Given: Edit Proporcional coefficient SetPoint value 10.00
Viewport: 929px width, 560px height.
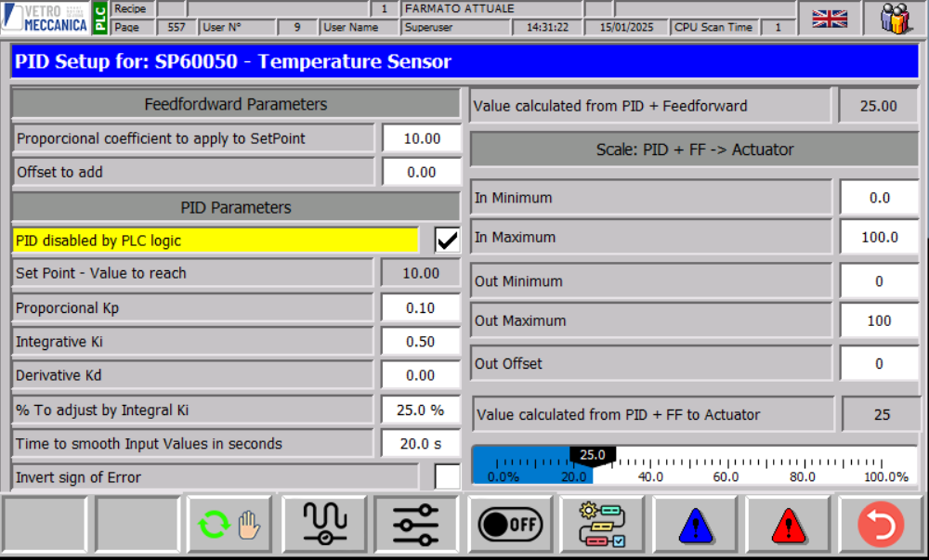Looking at the screenshot, I should (x=422, y=138).
